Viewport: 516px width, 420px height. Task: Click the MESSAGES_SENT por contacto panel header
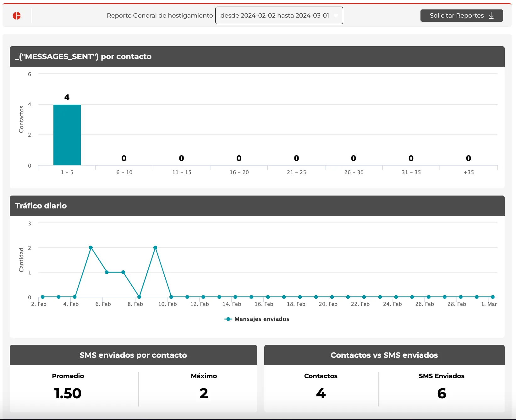pos(257,57)
